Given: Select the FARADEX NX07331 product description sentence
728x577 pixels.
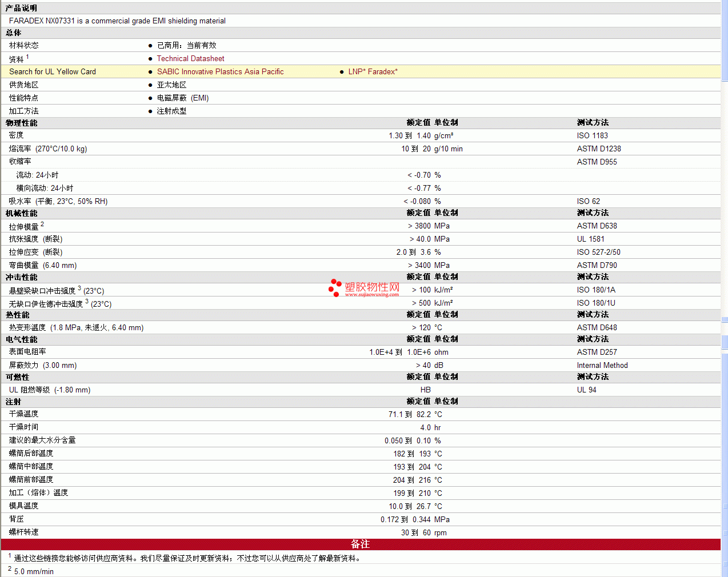Looking at the screenshot, I should point(117,21).
